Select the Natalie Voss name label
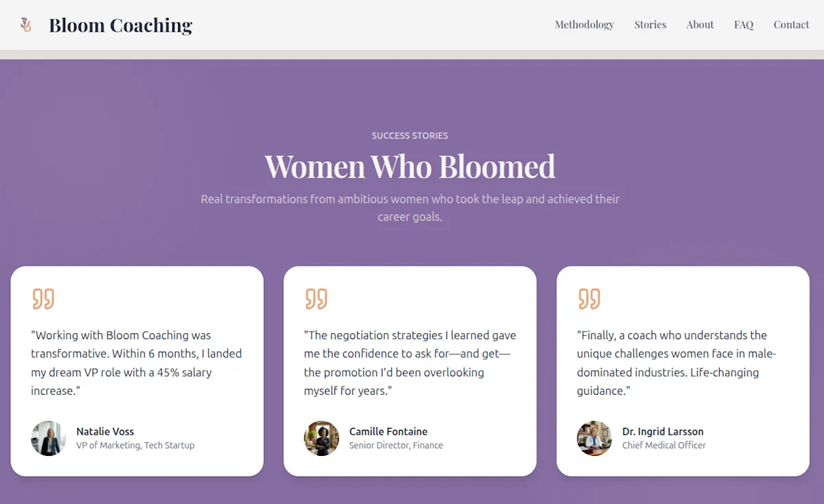The image size is (824, 504). pos(105,431)
